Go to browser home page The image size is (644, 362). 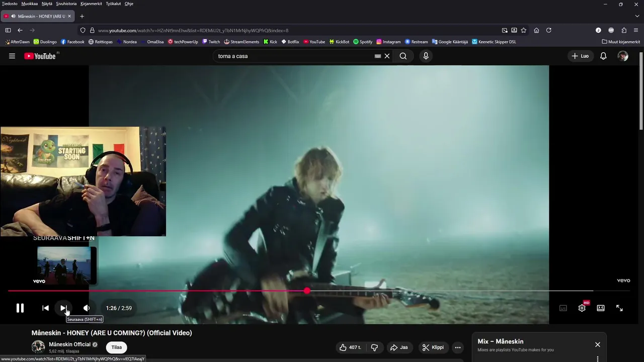click(536, 30)
